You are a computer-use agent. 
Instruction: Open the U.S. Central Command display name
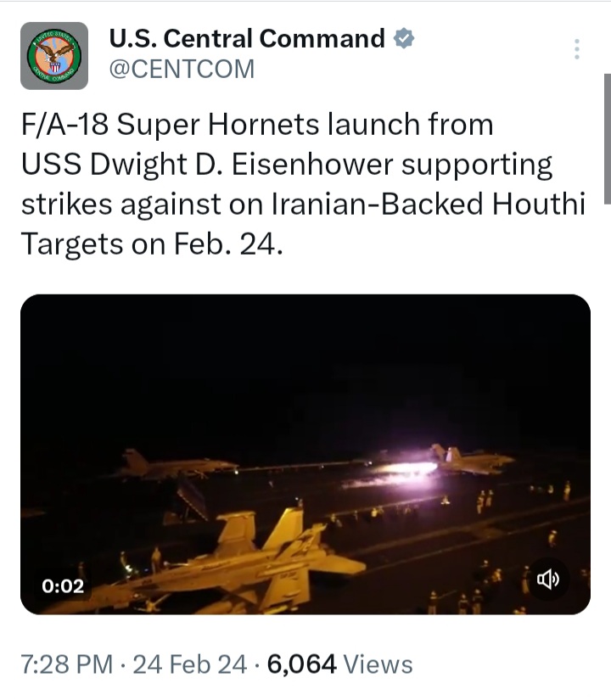[247, 38]
